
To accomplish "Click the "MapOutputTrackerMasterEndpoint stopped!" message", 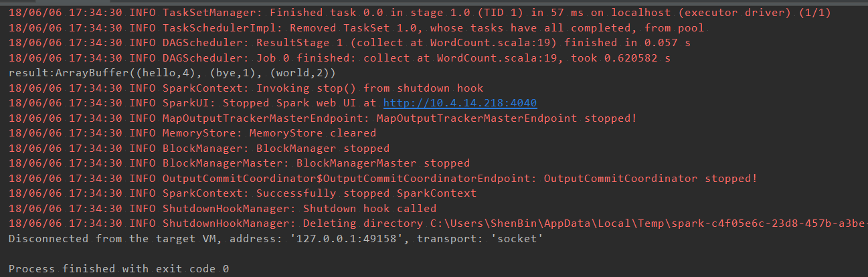I will [507, 118].
